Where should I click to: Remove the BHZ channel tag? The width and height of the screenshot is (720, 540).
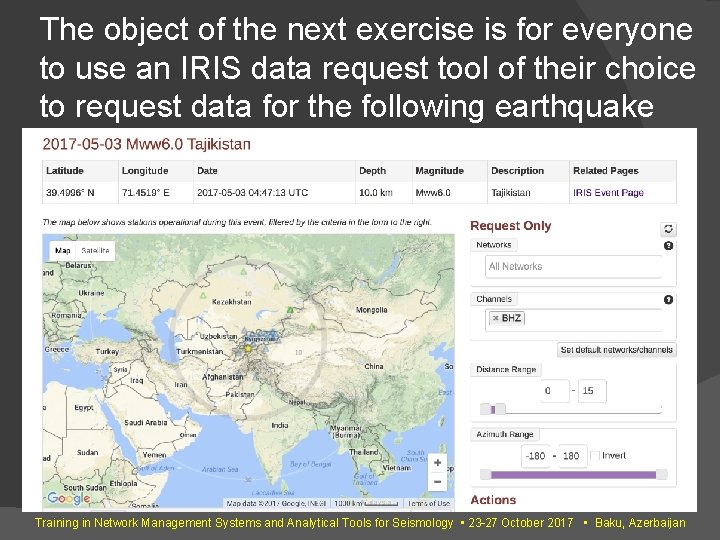[x=495, y=318]
